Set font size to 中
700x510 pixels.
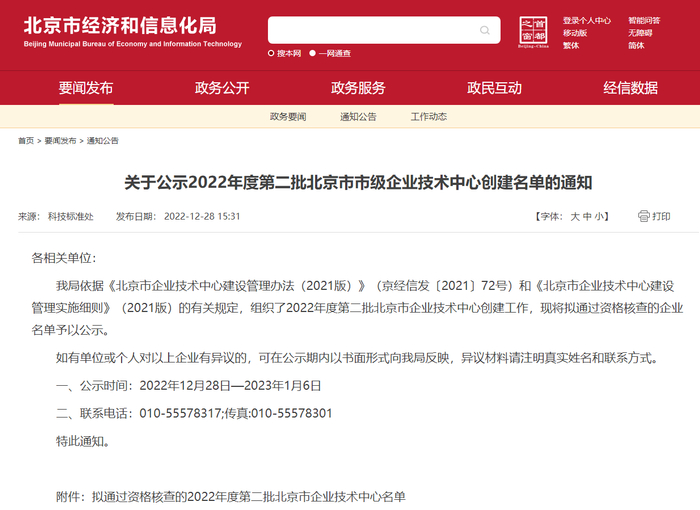coord(587,217)
